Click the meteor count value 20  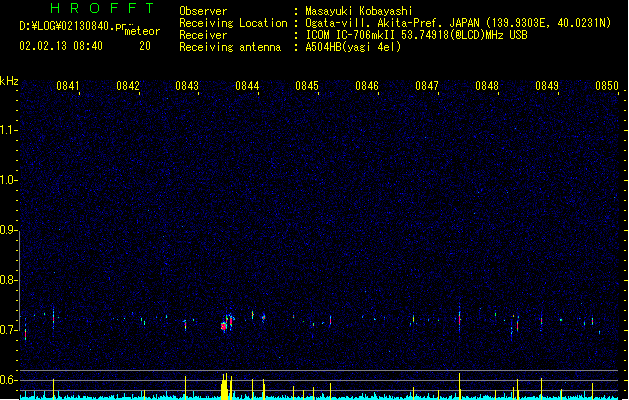pos(145,46)
